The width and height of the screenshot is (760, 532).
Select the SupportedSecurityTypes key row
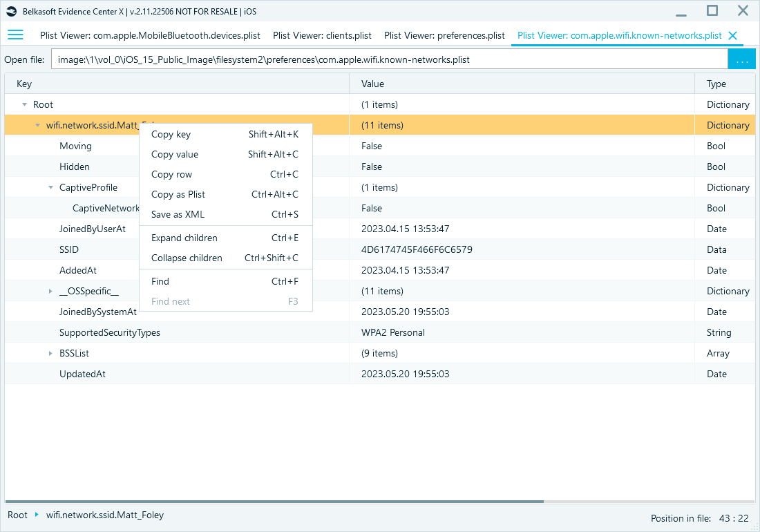(110, 333)
